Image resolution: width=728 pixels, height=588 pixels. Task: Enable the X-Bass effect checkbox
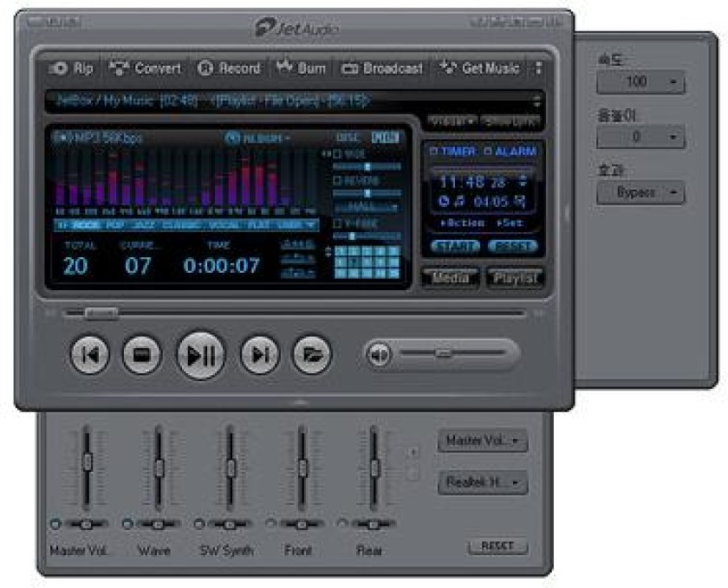337,223
